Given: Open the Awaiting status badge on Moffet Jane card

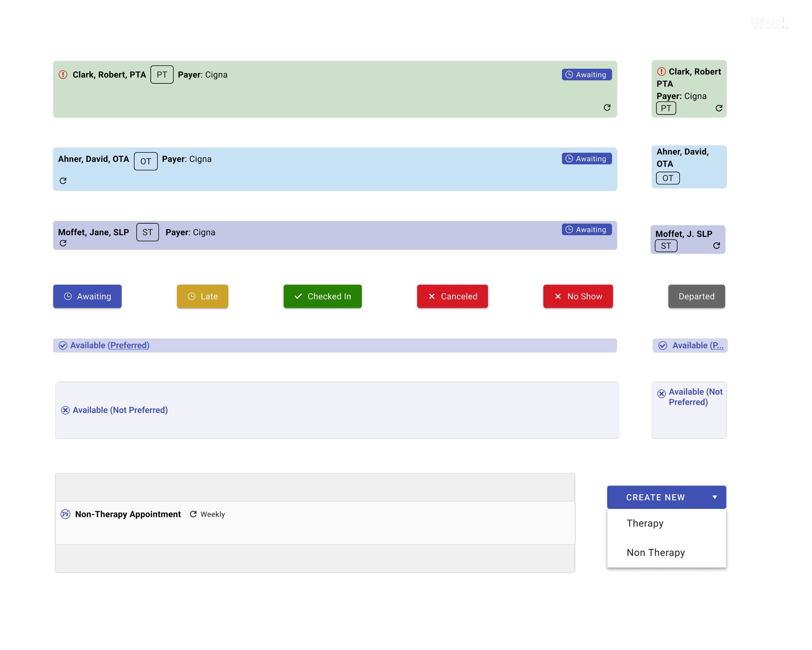Looking at the screenshot, I should (586, 229).
